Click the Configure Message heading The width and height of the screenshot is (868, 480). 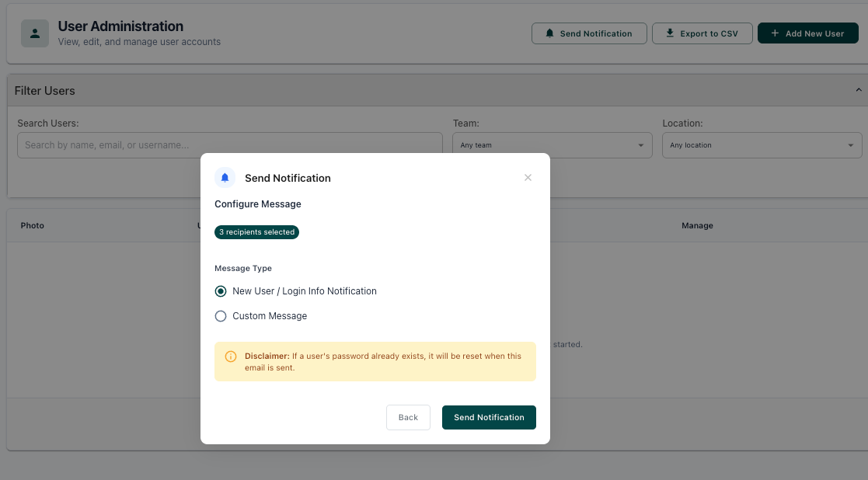point(258,204)
